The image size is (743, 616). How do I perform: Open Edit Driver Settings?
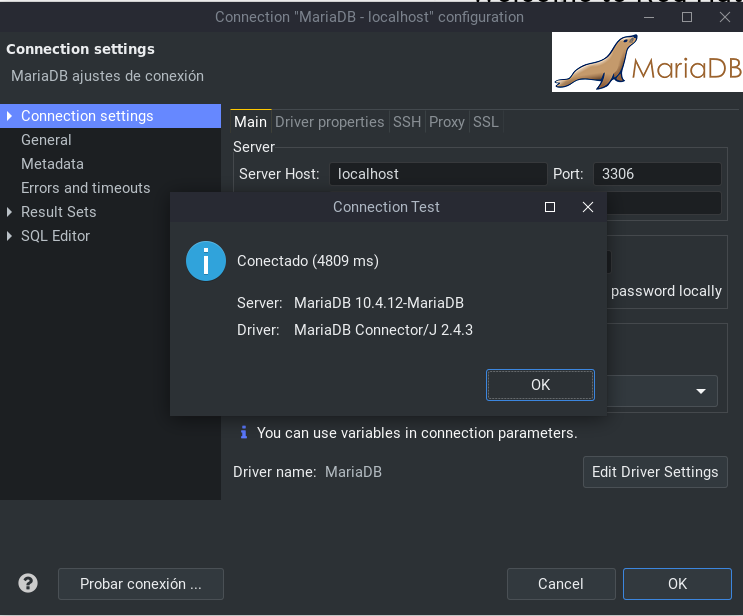pos(655,472)
